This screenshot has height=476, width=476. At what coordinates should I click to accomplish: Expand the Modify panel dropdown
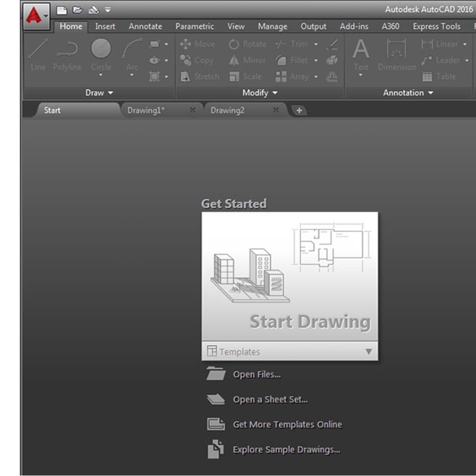coord(260,93)
